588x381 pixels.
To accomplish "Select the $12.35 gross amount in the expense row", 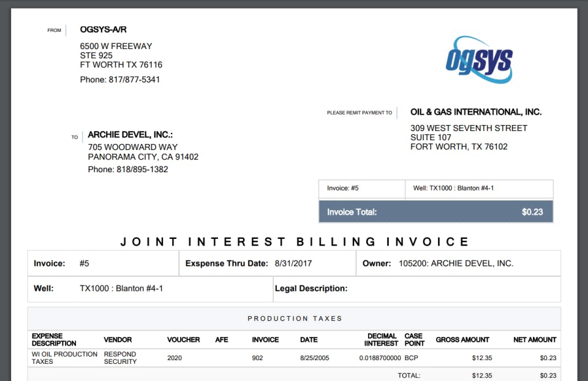I will pyautogui.click(x=482, y=358).
